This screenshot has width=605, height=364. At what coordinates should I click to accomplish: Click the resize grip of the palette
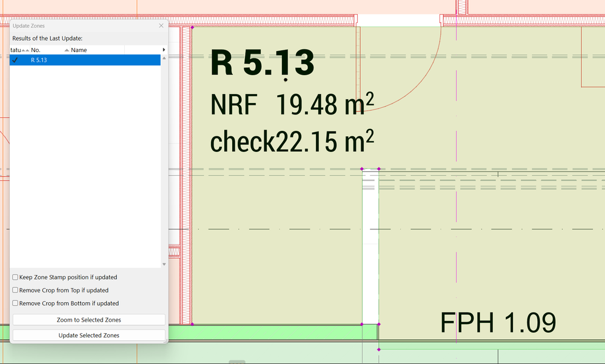[x=165, y=340]
